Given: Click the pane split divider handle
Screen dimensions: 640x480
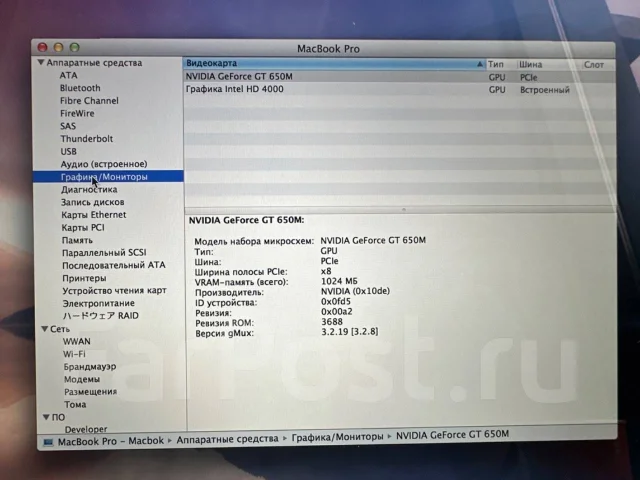Looking at the screenshot, I should (x=403, y=210).
